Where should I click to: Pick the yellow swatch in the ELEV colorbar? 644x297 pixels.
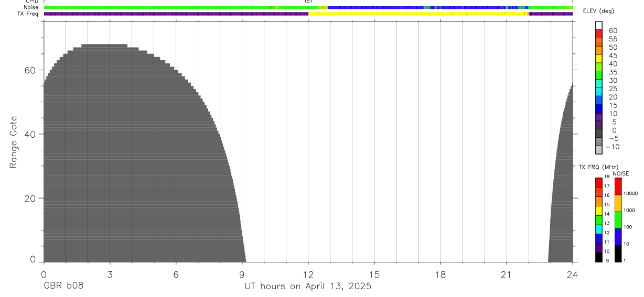tap(599, 58)
